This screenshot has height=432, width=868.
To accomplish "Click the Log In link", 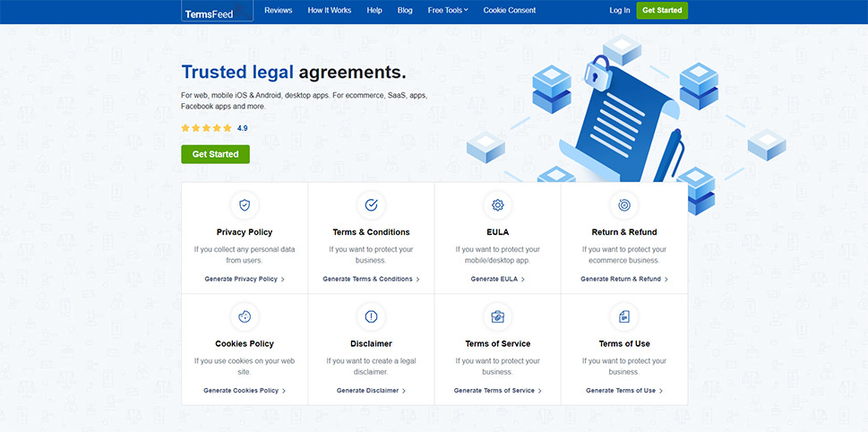I will pos(620,10).
